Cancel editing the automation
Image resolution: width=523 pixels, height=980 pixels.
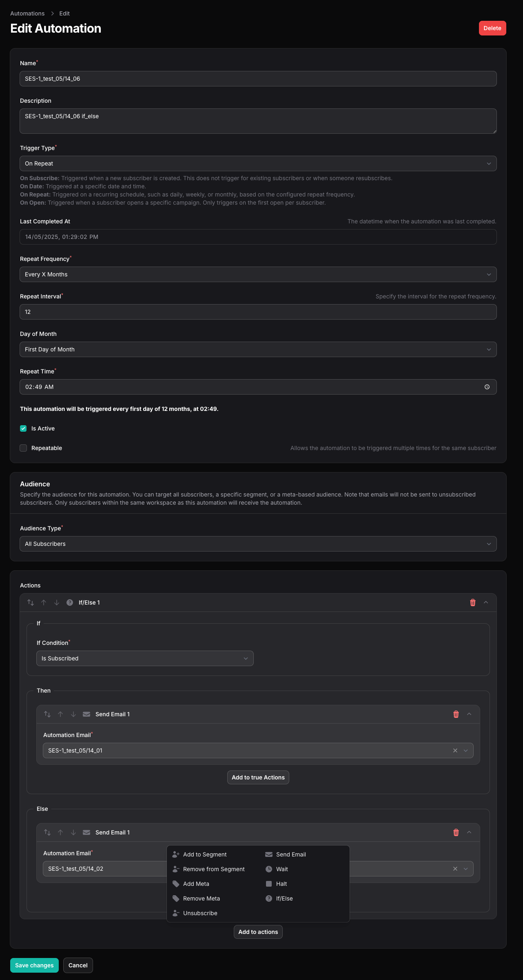pyautogui.click(x=78, y=965)
